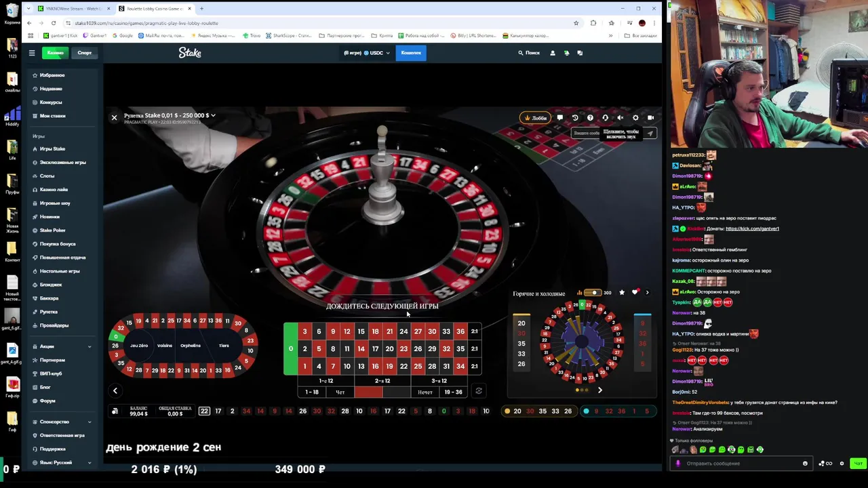This screenshot has width=868, height=488.
Task: Switch to the Казино tab
Action: pyautogui.click(x=55, y=52)
